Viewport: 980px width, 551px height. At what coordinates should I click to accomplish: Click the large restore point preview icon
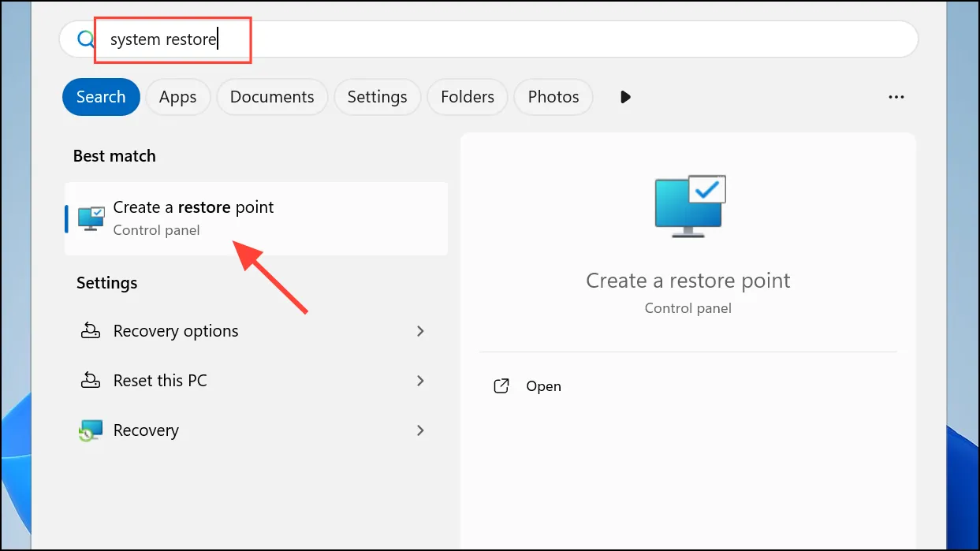690,206
